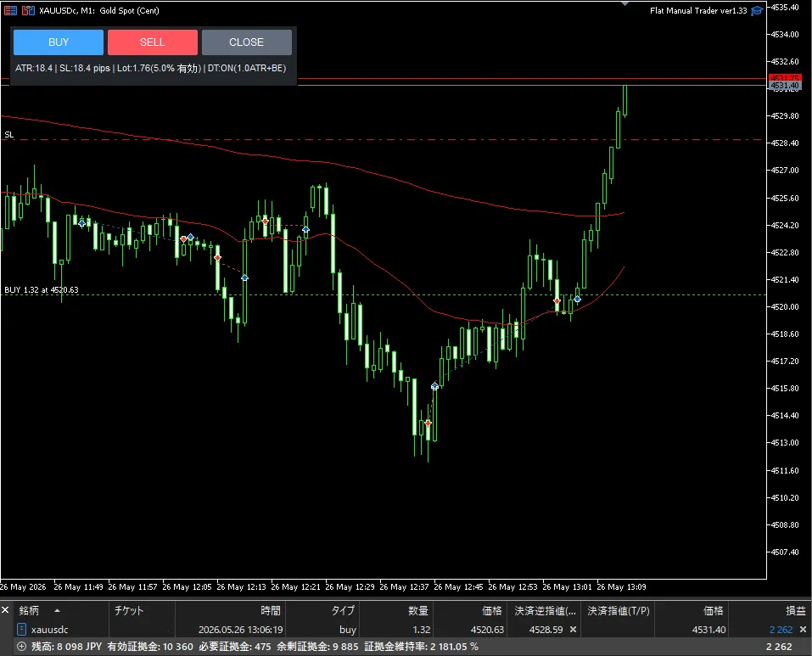
Task: Select the BUY 1.32 at 4520.63 order line
Action: (42, 290)
